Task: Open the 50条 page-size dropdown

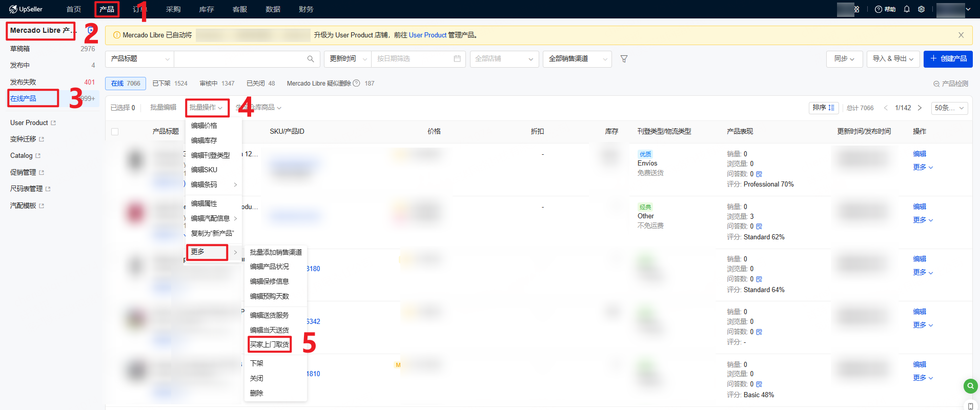Action: (949, 108)
